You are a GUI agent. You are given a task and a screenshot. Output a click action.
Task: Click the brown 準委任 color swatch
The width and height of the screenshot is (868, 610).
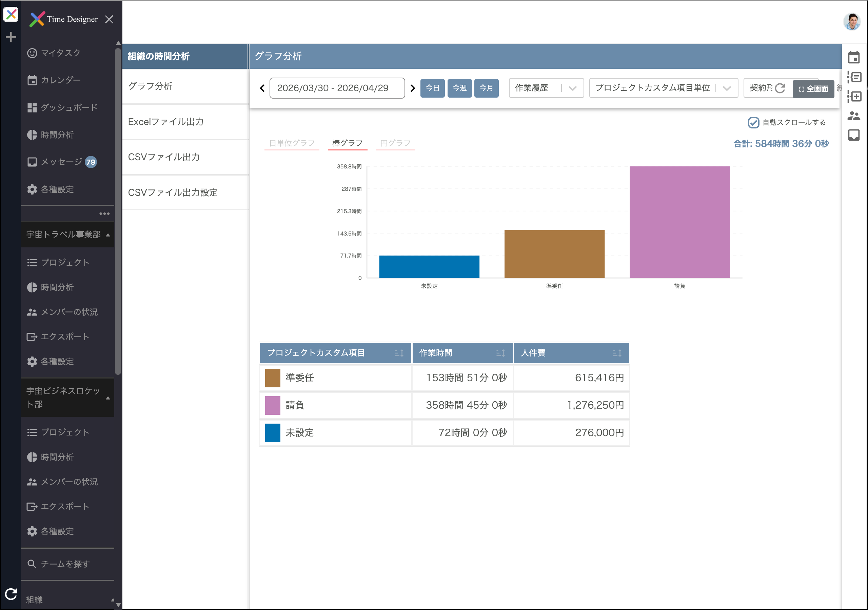(x=273, y=378)
